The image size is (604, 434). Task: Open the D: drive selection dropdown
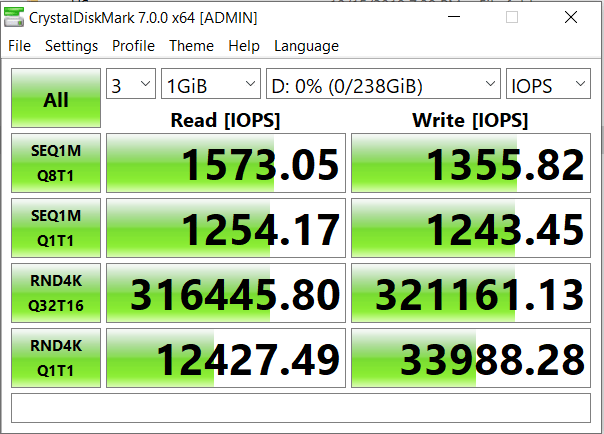pyautogui.click(x=383, y=84)
